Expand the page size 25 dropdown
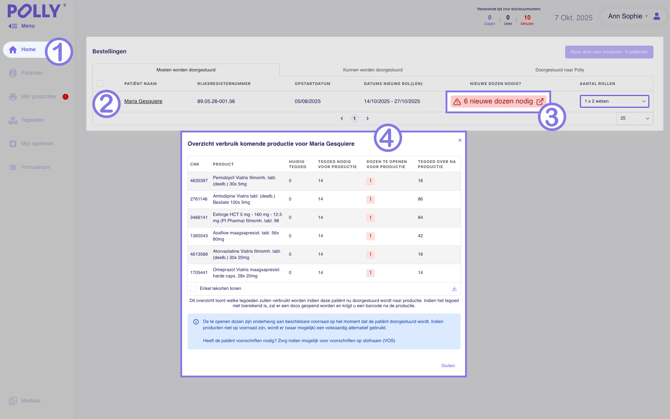 click(634, 118)
